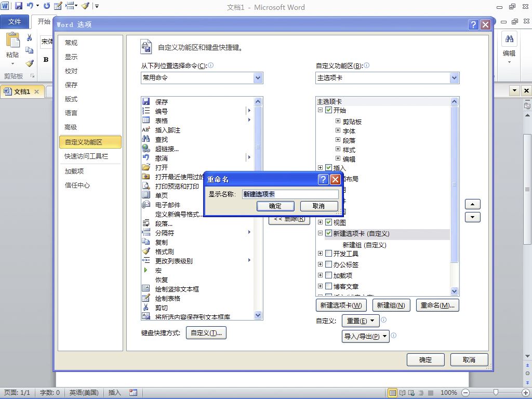The height and width of the screenshot is (399, 532).
Task: Click the 新建选项卡(W) button
Action: click(341, 305)
